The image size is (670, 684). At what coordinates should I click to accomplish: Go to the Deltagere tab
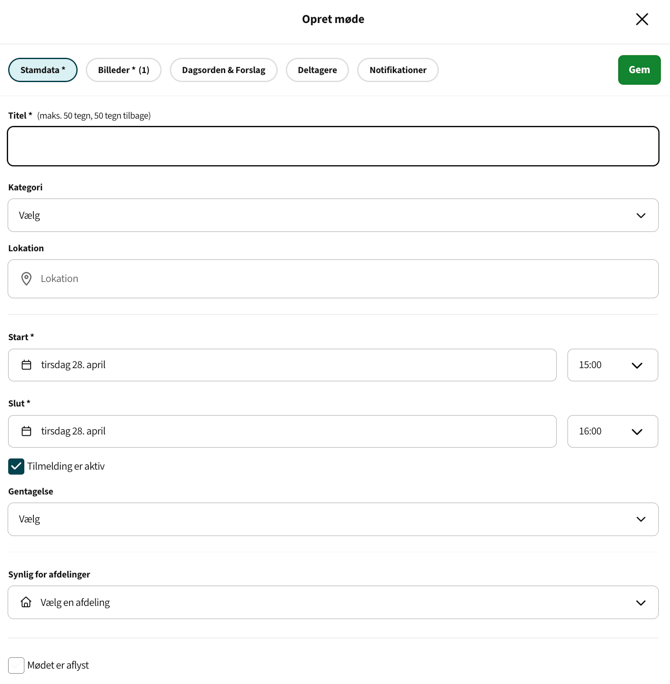[317, 70]
